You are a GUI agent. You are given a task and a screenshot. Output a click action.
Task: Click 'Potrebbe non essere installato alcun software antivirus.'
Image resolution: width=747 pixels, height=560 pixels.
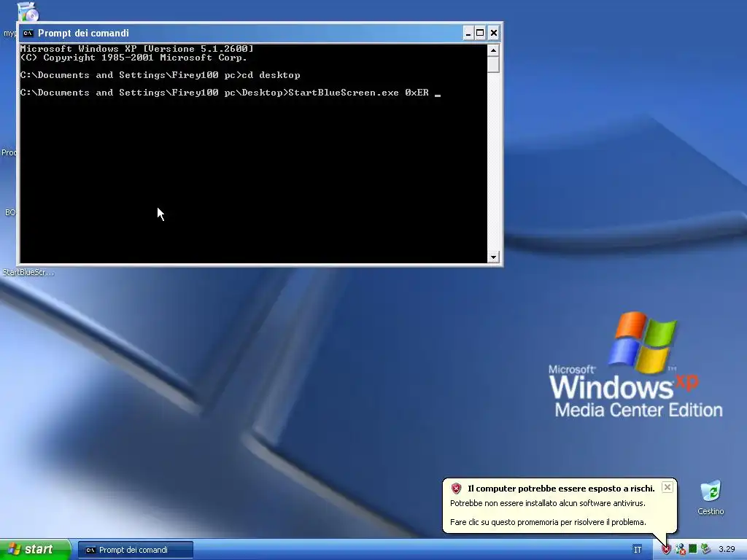point(548,503)
